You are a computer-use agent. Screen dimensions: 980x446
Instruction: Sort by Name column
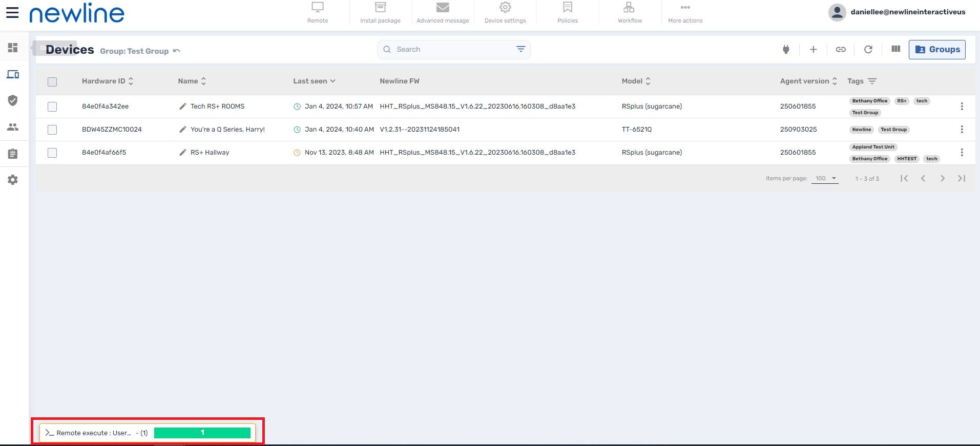click(192, 81)
